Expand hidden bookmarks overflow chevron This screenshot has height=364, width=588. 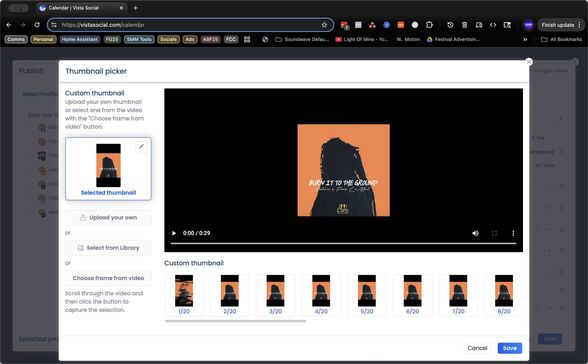525,39
